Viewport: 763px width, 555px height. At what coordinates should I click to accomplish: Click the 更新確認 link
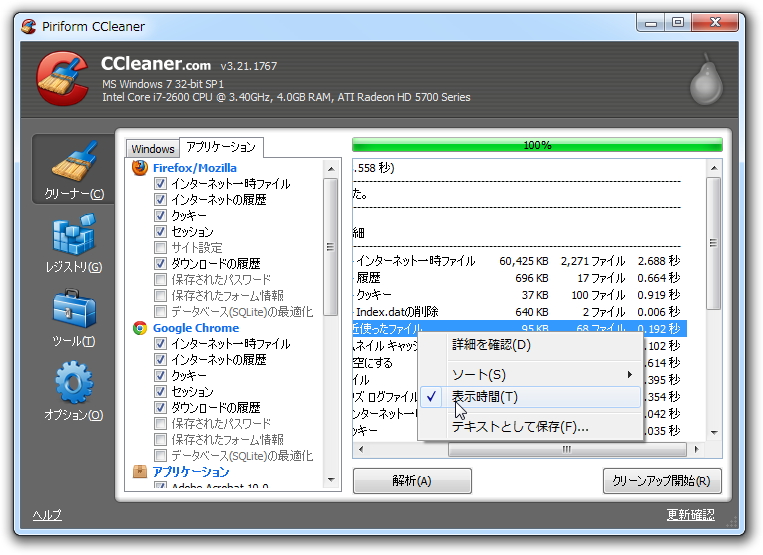690,514
